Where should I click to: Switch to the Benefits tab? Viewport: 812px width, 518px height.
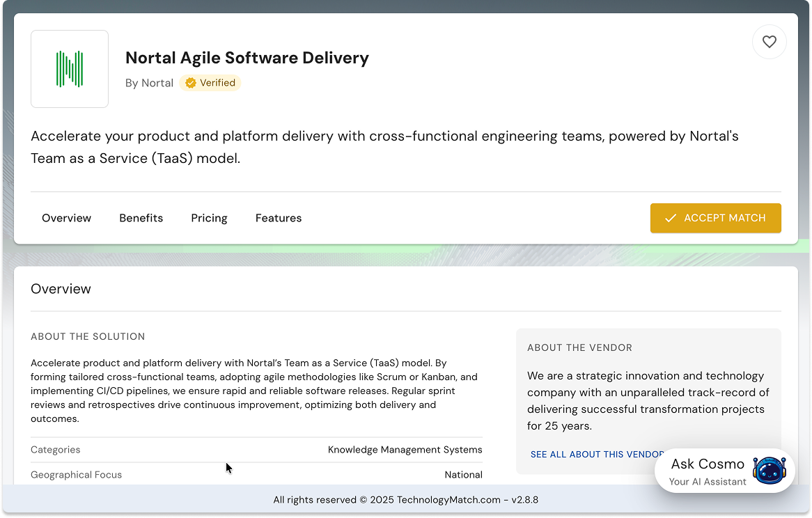[x=141, y=218]
